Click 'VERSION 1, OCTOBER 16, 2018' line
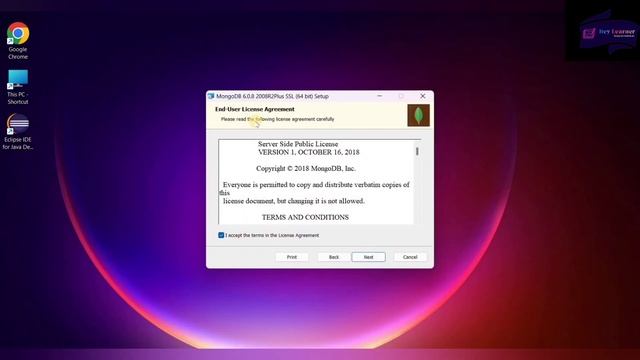Image resolution: width=640 pixels, height=360 pixels. (309, 152)
